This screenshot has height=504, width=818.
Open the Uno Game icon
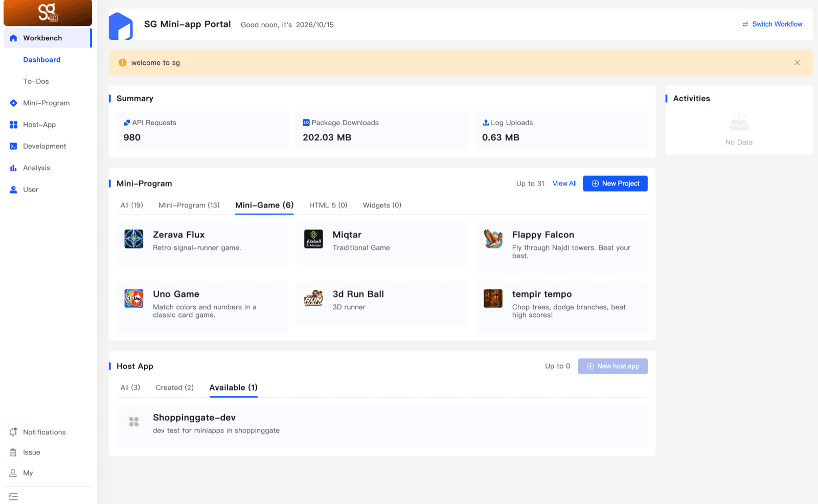point(134,298)
